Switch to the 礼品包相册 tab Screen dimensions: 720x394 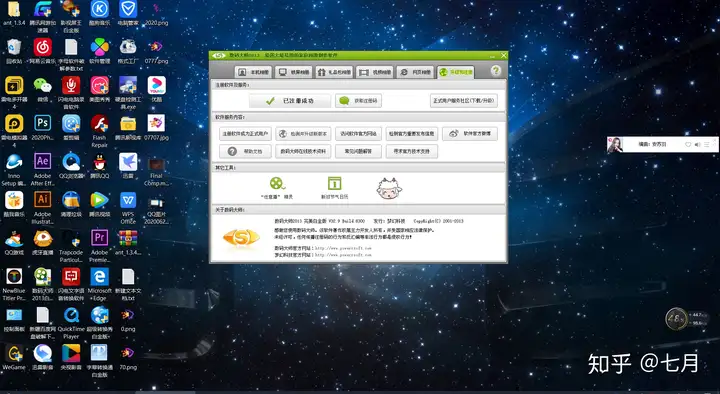334,72
